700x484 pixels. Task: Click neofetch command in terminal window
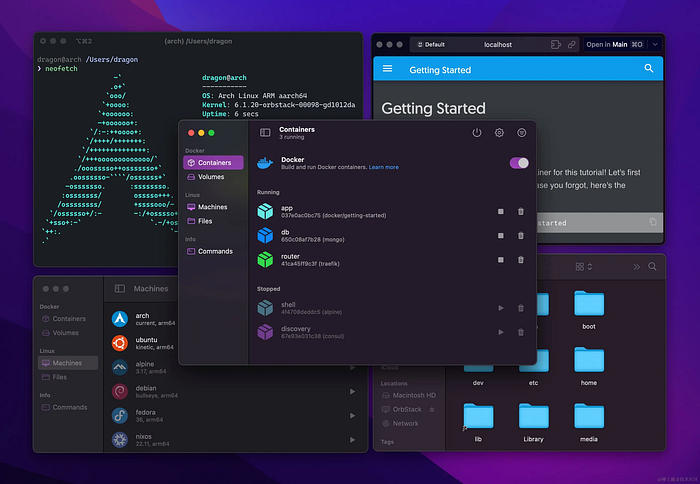[61, 69]
